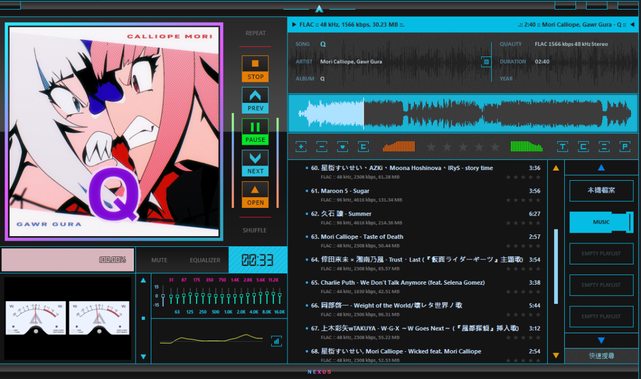The image size is (641, 379).
Task: Click the T icon in playlist toolbar
Action: pos(563,146)
